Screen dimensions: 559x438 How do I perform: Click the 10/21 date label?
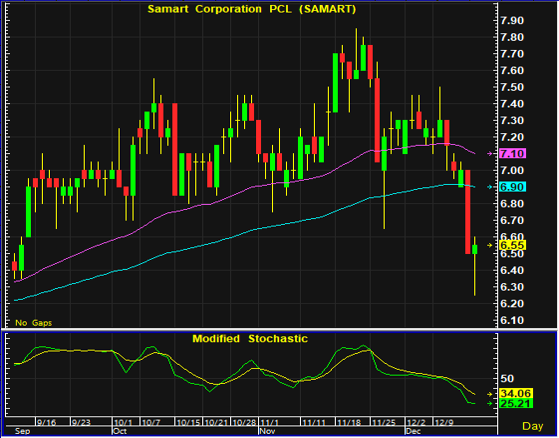coord(217,423)
